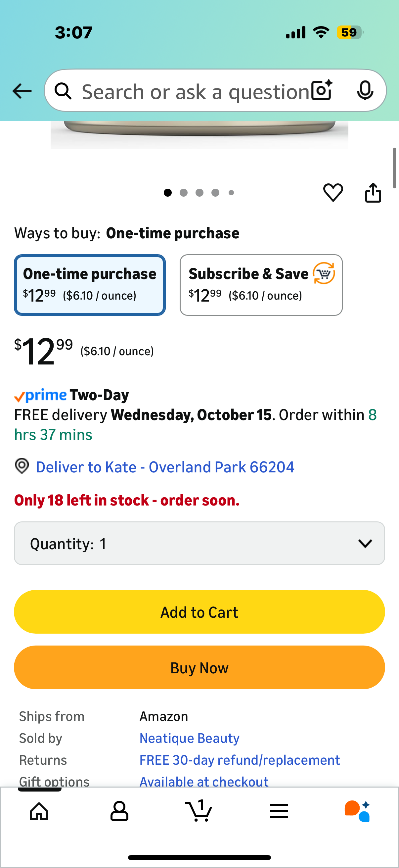Viewport: 399px width, 868px height.
Task: Open the Rufus AI assistant icon
Action: pos(357,811)
